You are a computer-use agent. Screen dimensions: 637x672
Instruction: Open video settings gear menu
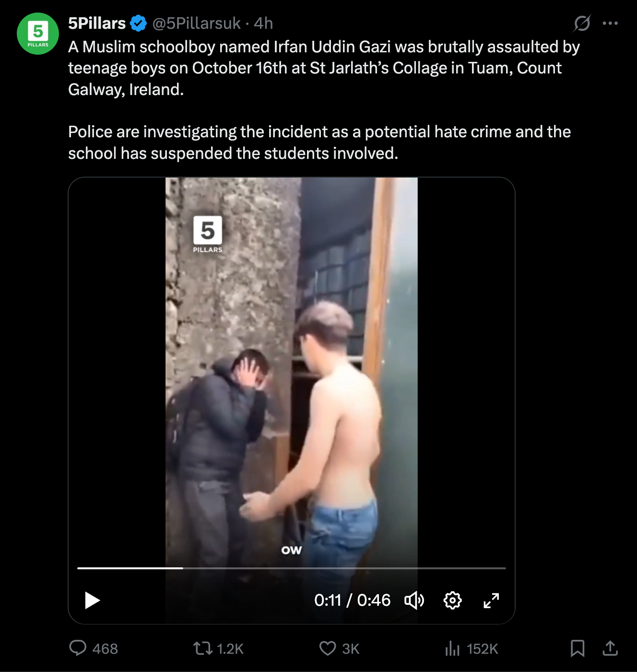[452, 600]
